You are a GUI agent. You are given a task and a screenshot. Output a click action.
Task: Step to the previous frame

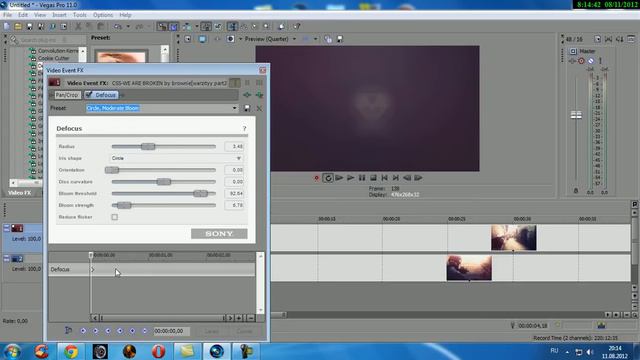[x=407, y=178]
